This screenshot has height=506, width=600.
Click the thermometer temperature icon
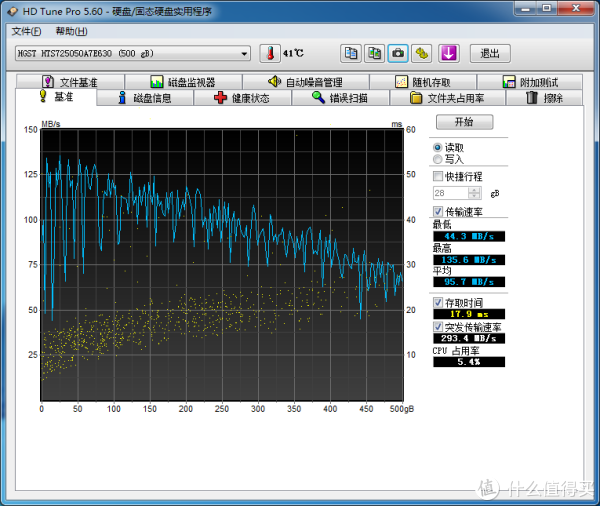click(270, 53)
